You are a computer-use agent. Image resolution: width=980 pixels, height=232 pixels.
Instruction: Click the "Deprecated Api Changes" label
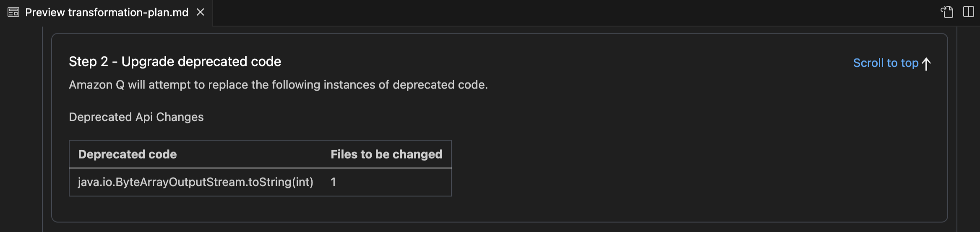pyautogui.click(x=136, y=117)
